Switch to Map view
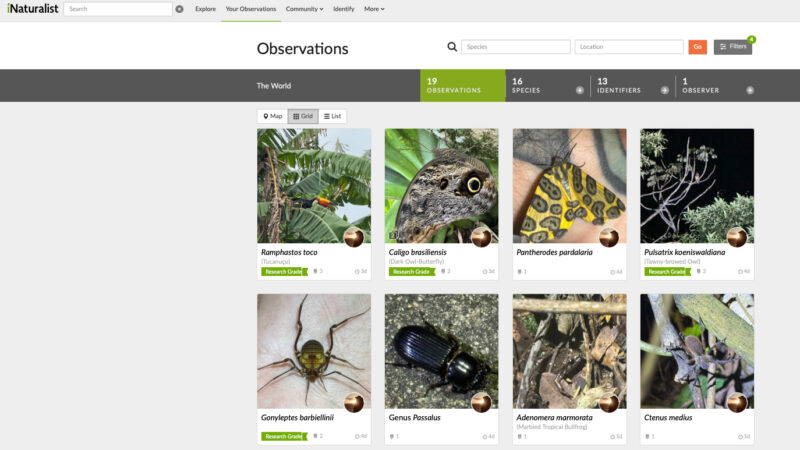The width and height of the screenshot is (800, 450). tap(272, 116)
